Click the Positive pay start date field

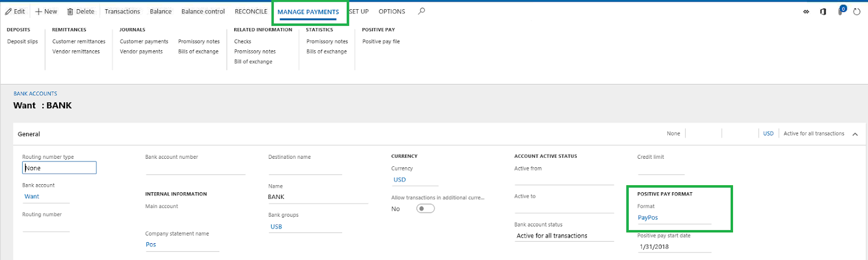click(674, 246)
